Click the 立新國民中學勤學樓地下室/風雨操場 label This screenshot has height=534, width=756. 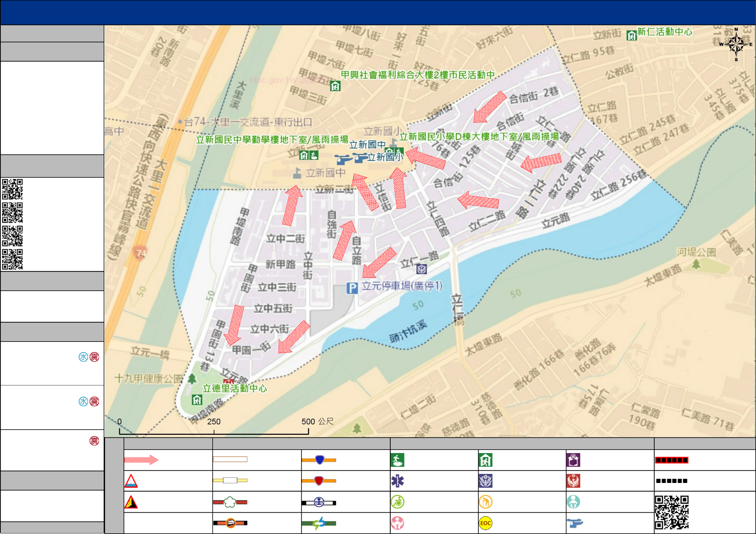point(272,140)
